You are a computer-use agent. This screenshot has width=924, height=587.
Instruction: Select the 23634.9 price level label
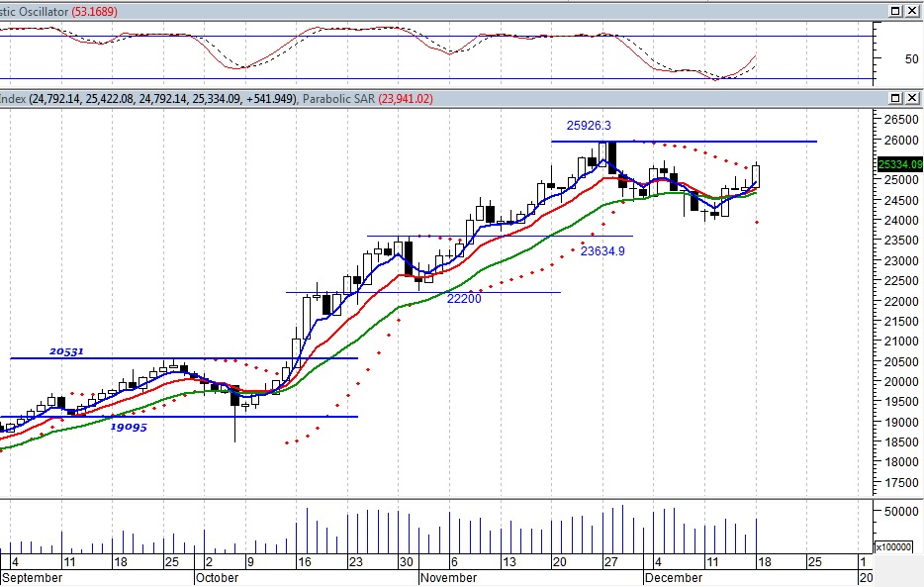602,251
